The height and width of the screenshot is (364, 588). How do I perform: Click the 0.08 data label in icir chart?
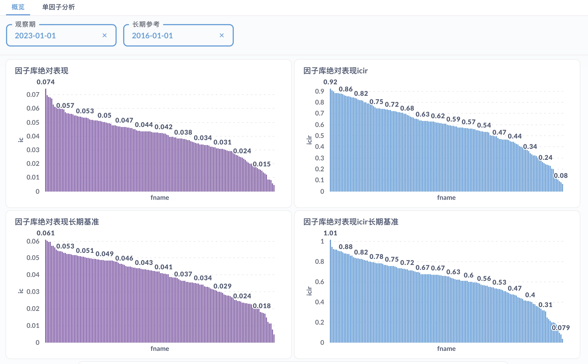pos(560,176)
